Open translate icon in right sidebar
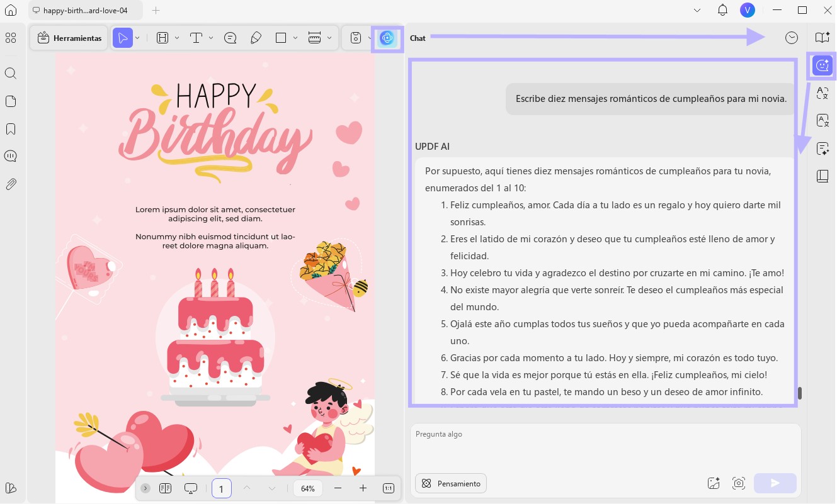The image size is (837, 504). point(823,93)
